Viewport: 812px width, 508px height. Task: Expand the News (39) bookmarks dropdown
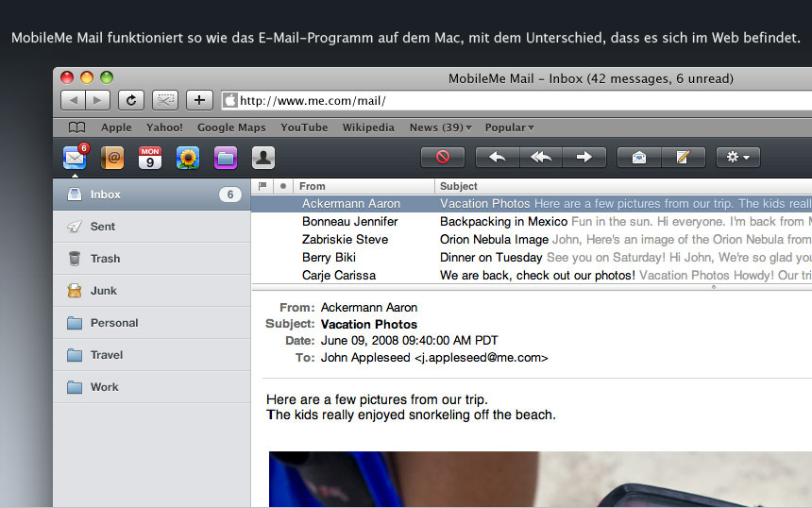click(x=441, y=127)
